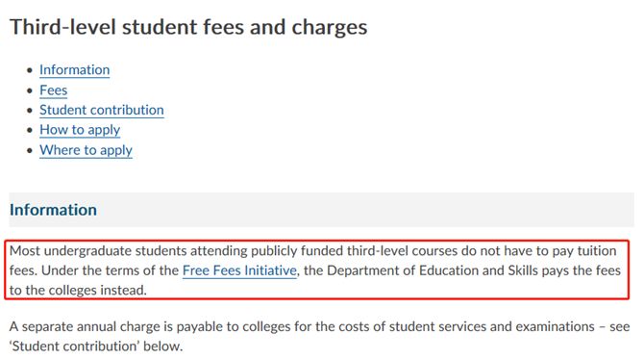The height and width of the screenshot is (359, 644).
Task: Click the separate annual charge paragraph
Action: 319,337
